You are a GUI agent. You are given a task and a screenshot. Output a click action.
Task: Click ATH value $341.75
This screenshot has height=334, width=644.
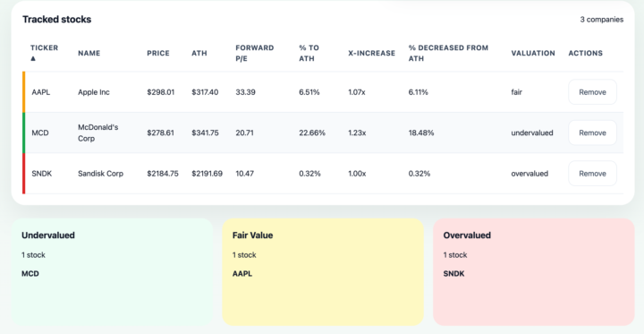click(205, 133)
